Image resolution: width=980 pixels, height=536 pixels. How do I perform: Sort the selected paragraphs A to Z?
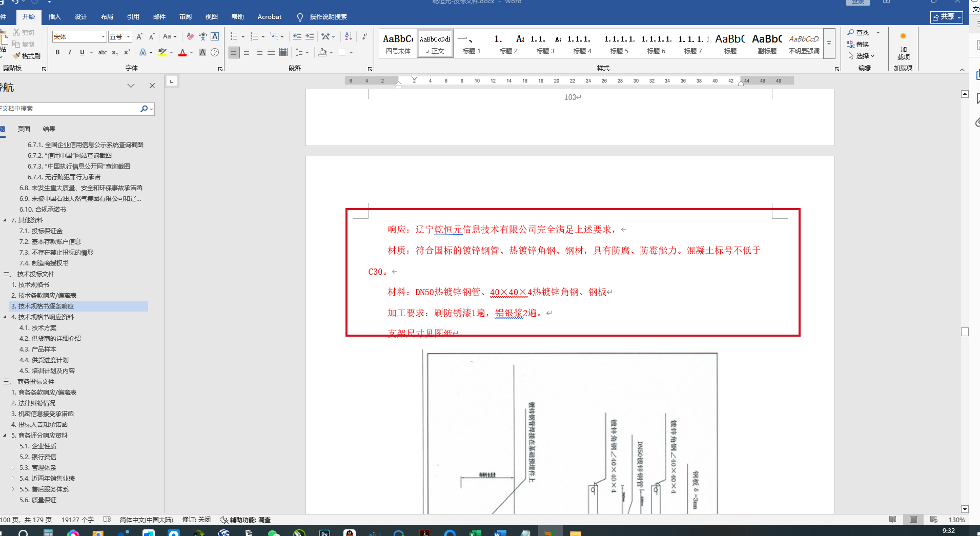(349, 37)
